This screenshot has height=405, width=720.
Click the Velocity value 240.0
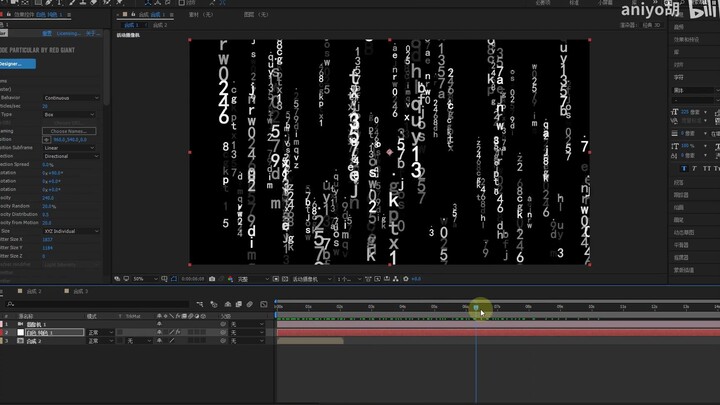point(48,198)
